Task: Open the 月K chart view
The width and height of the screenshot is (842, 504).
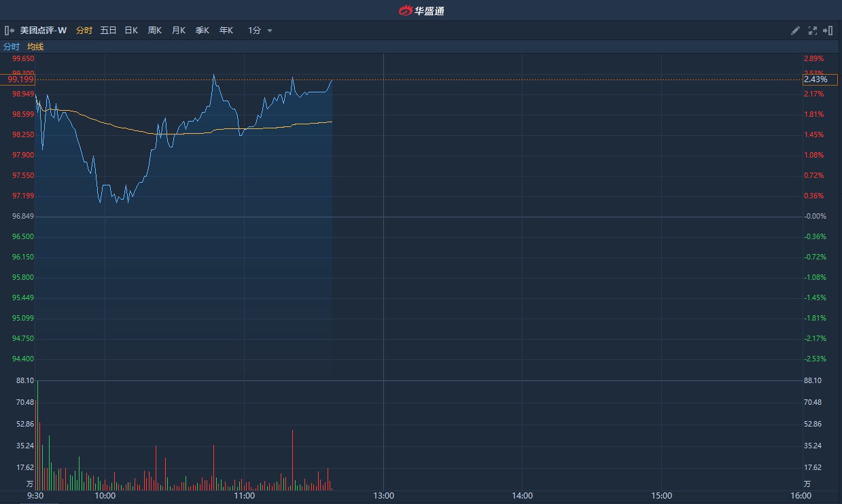Action: pyautogui.click(x=179, y=31)
